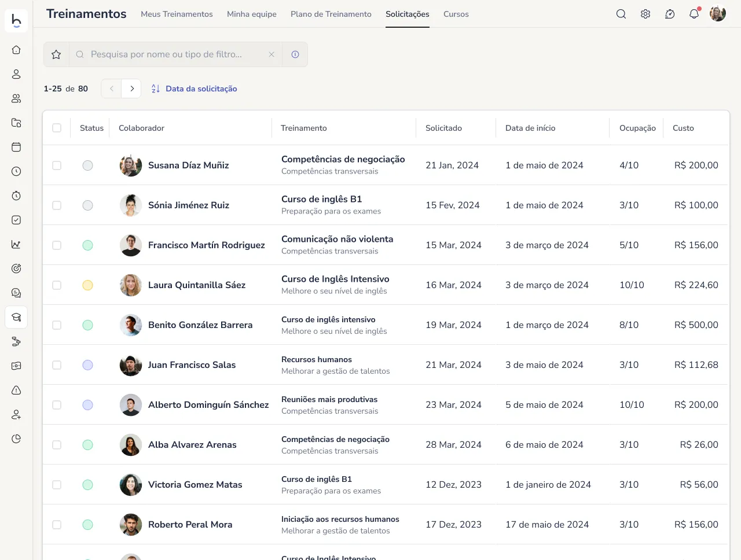Viewport: 741px width, 560px height.
Task: Open the user avatar menu at top right
Action: tap(718, 14)
